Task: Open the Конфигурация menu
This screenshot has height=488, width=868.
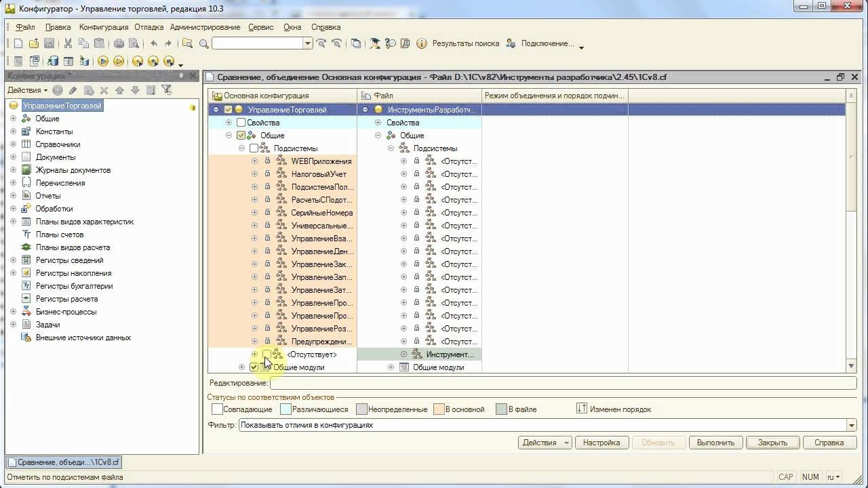Action: [x=104, y=27]
